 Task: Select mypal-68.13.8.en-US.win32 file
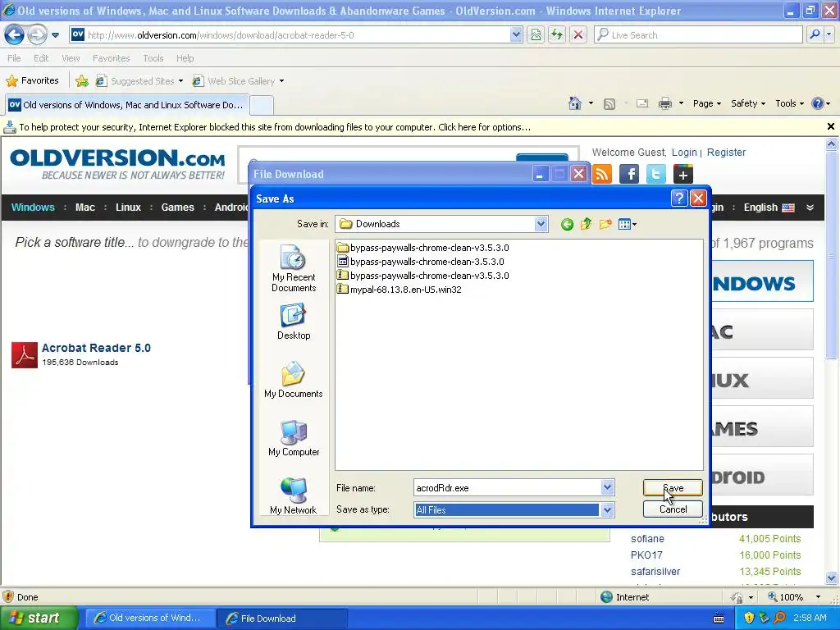pyautogui.click(x=399, y=290)
